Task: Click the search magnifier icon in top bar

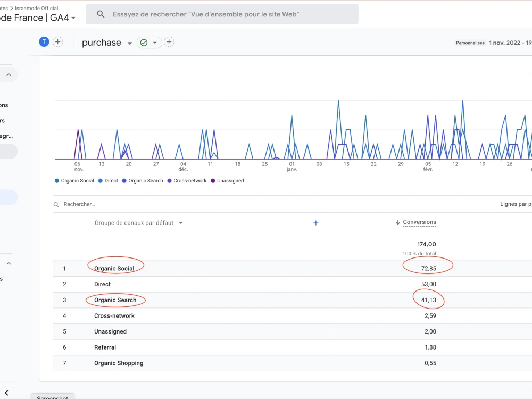Action: coord(101,14)
